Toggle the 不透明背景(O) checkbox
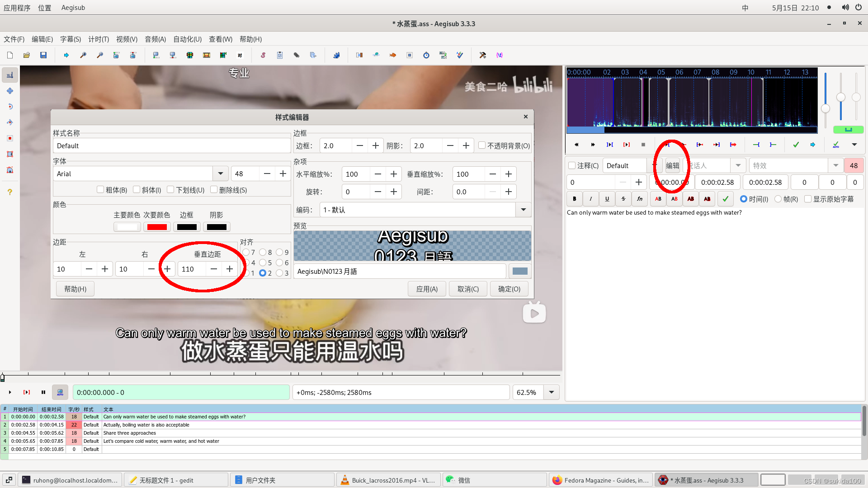This screenshot has height=488, width=868. pos(482,145)
